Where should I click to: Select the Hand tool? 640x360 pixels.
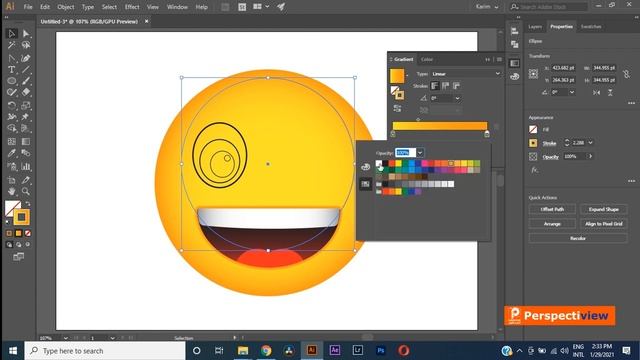(x=12, y=191)
